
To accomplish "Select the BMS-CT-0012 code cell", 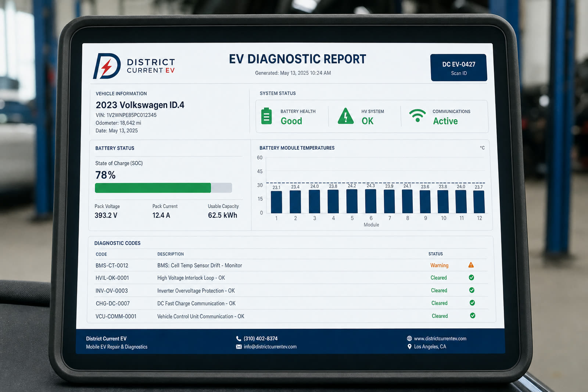I will [x=112, y=266].
